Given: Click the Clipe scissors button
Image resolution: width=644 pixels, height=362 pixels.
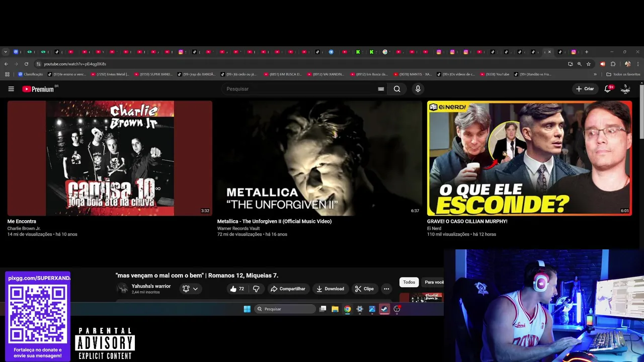Looking at the screenshot, I should tap(364, 289).
